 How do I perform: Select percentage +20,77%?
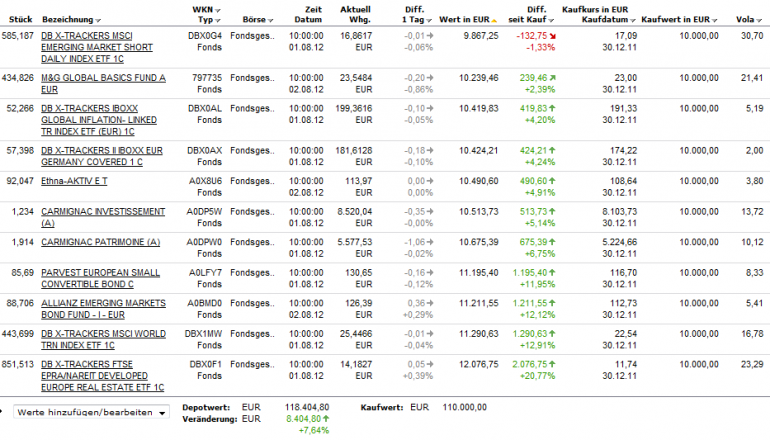pos(540,376)
